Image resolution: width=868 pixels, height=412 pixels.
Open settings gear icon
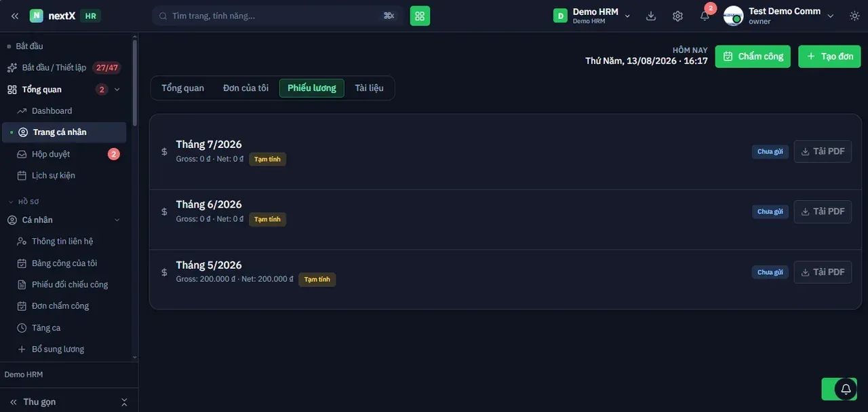677,16
